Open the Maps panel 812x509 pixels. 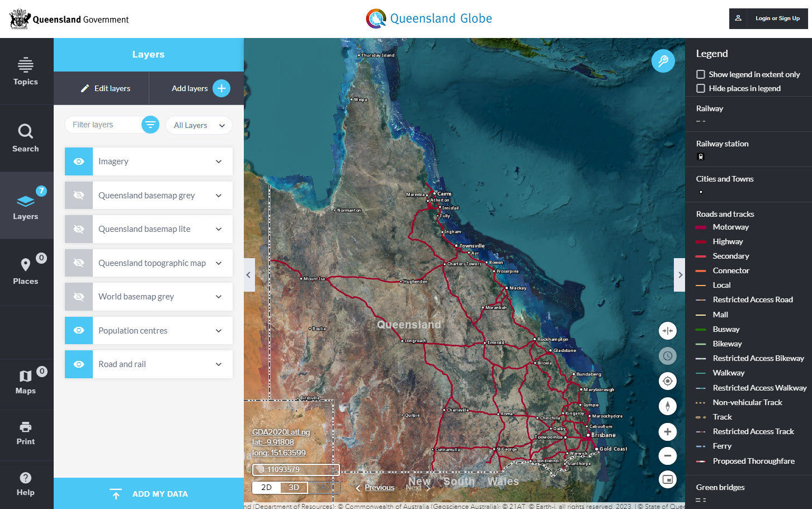tap(26, 380)
